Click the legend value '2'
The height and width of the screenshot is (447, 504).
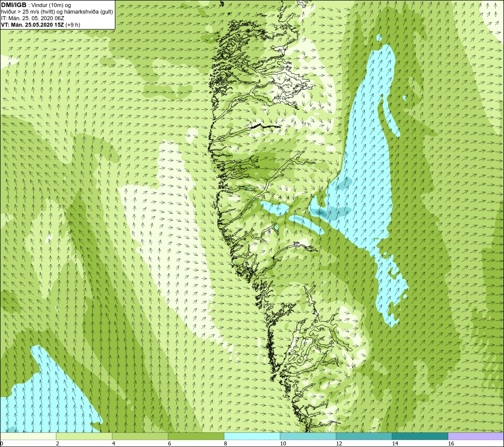point(57,444)
